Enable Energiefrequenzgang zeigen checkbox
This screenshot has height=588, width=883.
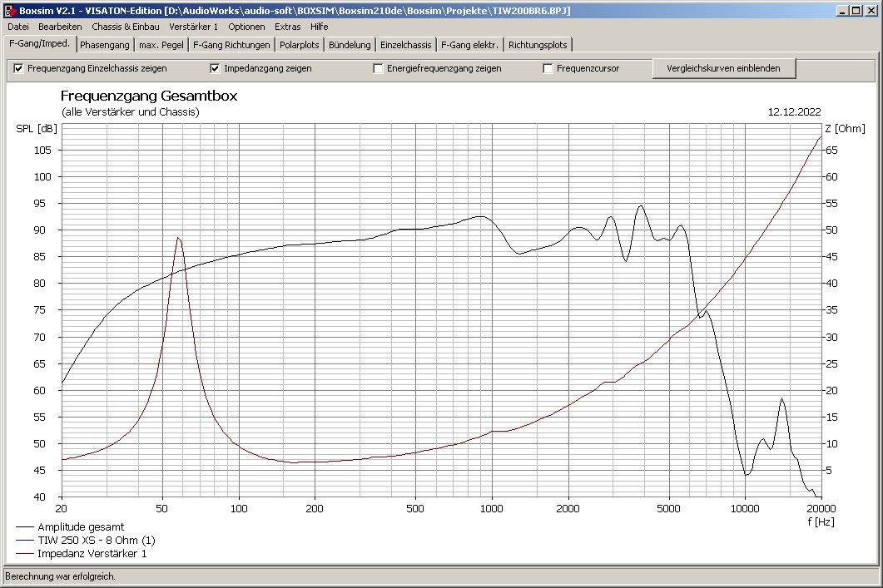tap(379, 68)
